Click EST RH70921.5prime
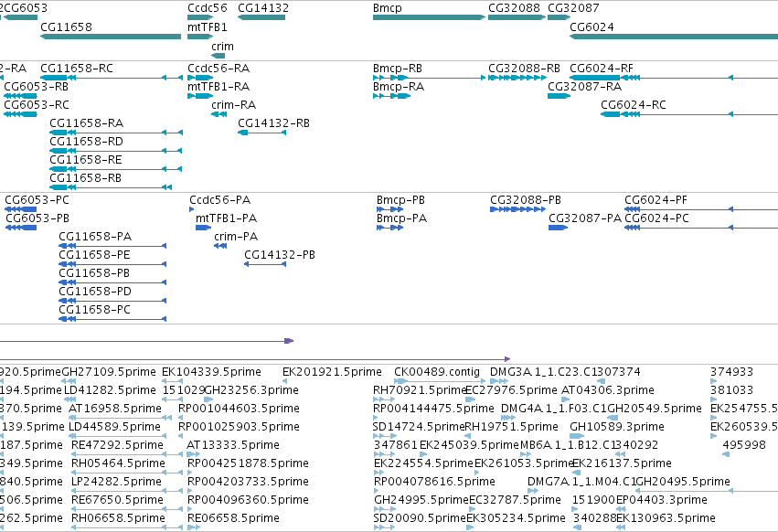This screenshot has height=532, width=778. click(x=420, y=390)
